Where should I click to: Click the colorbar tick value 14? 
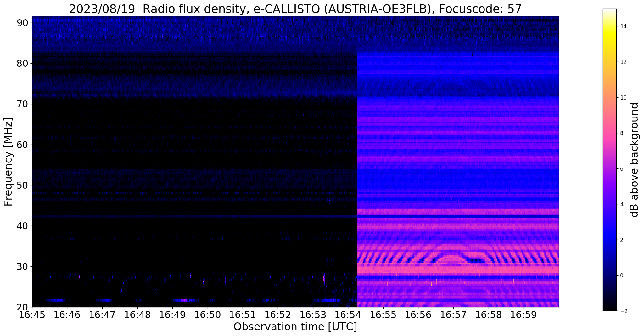click(623, 27)
